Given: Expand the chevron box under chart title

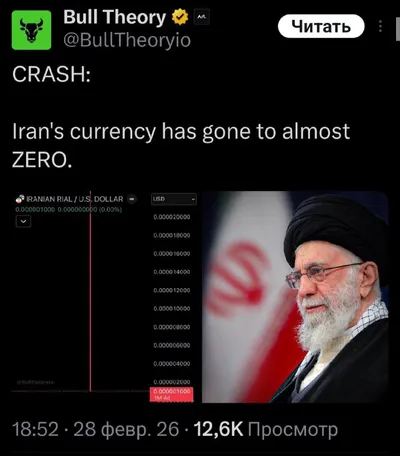Looking at the screenshot, I should pyautogui.click(x=23, y=221).
